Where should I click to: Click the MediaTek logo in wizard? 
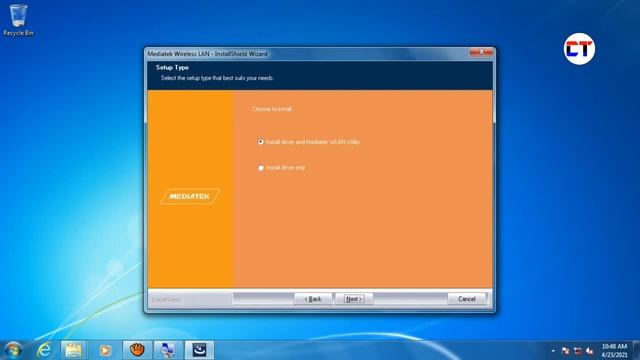(x=190, y=196)
